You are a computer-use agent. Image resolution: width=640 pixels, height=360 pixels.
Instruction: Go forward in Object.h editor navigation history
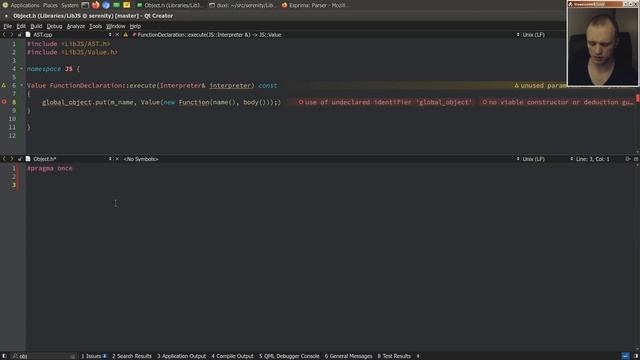[11, 159]
